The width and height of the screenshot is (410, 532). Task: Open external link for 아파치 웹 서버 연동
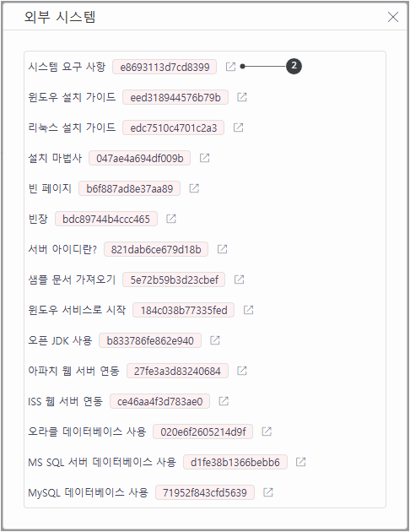pos(242,371)
